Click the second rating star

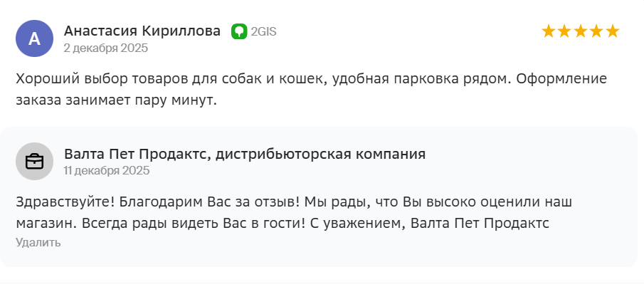(x=565, y=31)
